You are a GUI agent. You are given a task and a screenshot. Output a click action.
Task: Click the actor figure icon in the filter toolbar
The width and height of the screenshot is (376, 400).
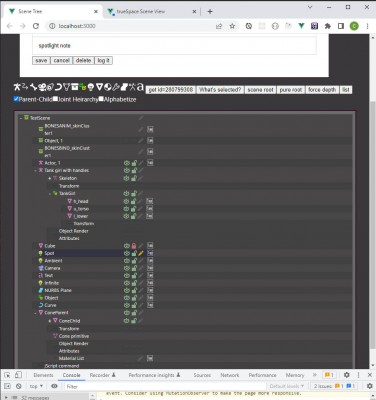click(17, 87)
